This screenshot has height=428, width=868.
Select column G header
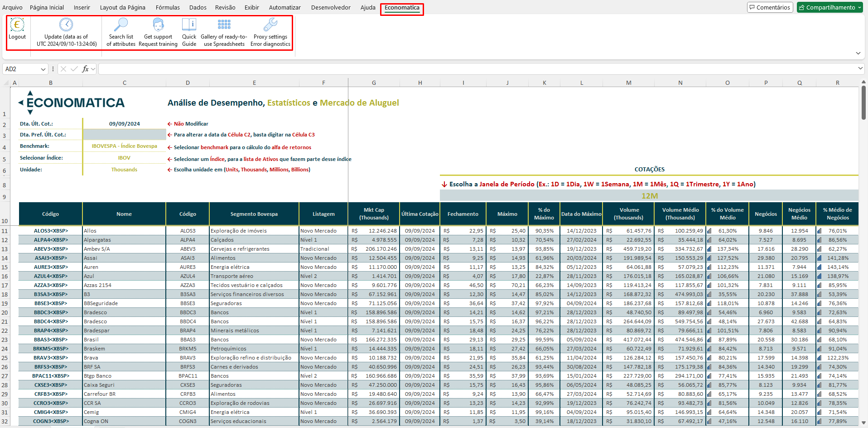pos(374,83)
